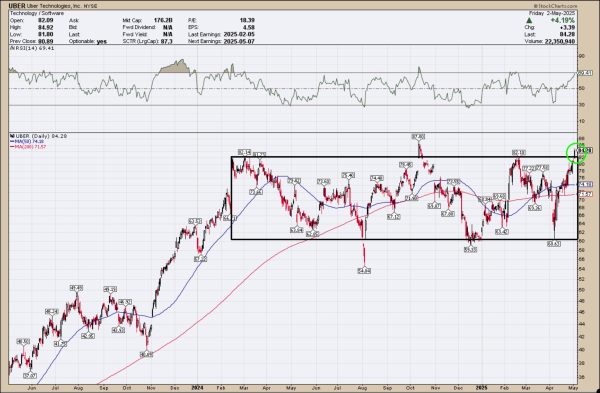Viewport: 600px width, 393px height.
Task: Click the Volume value 22,350,940
Action: (560, 41)
